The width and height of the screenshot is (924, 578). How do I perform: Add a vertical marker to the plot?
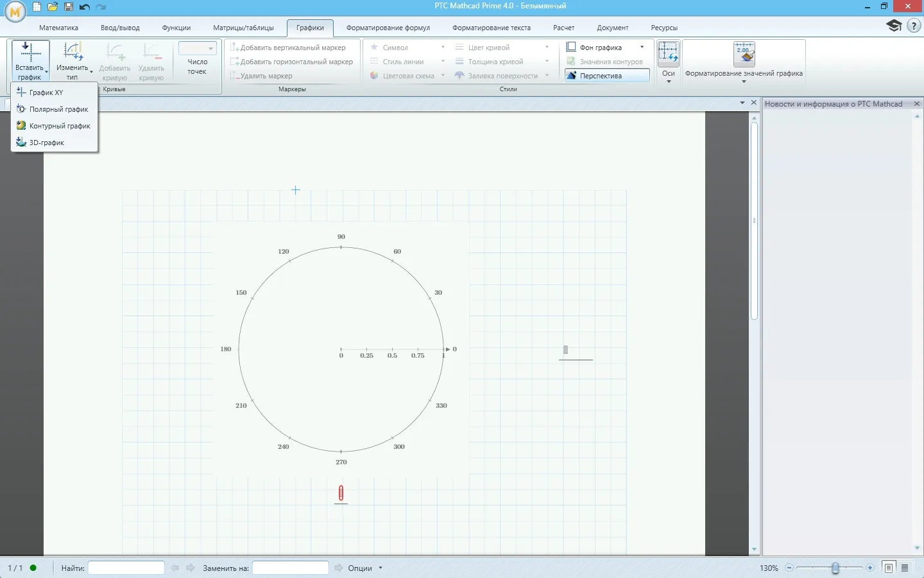click(x=288, y=48)
